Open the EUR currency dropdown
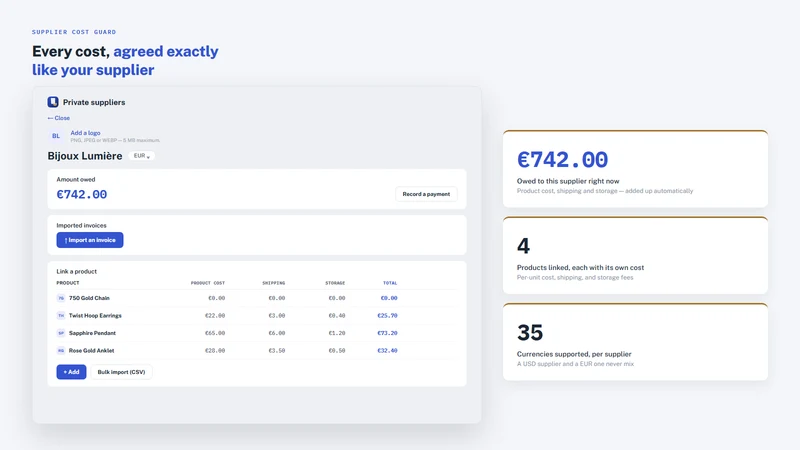Image resolution: width=800 pixels, height=450 pixels. point(141,156)
